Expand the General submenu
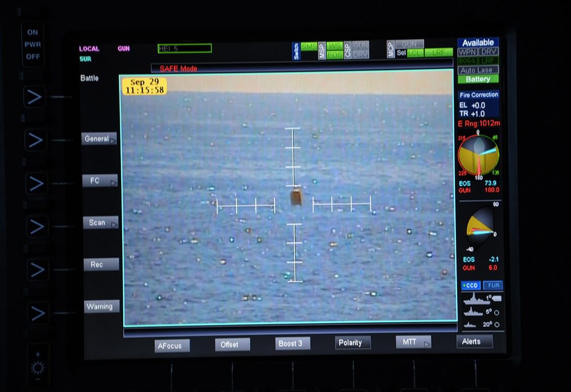 point(99,139)
